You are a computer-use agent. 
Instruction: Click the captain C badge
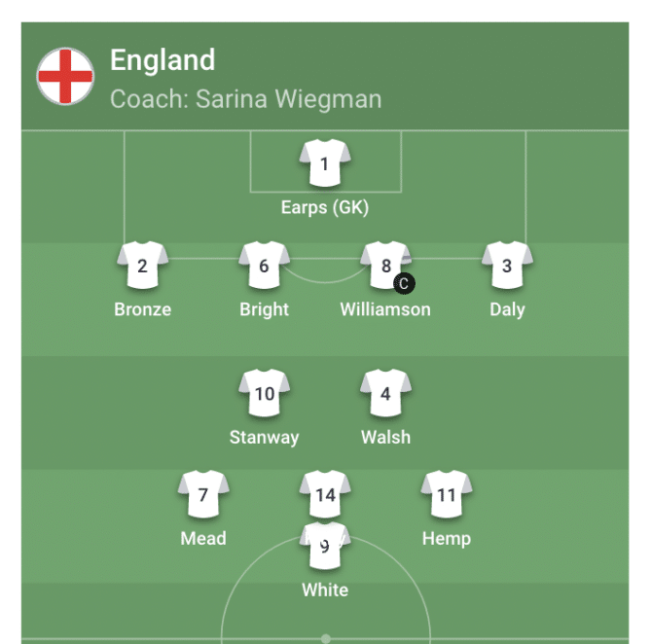(x=404, y=283)
